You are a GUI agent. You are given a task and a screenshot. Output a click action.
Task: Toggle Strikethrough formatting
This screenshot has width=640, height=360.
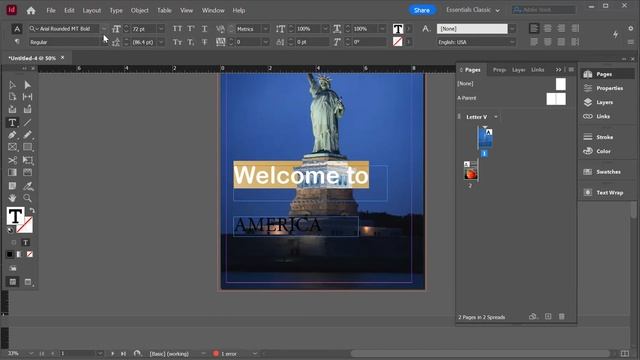(204, 42)
